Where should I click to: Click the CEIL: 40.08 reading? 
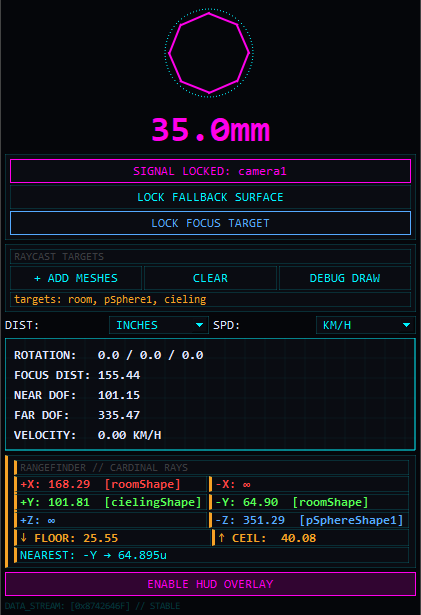pos(310,538)
